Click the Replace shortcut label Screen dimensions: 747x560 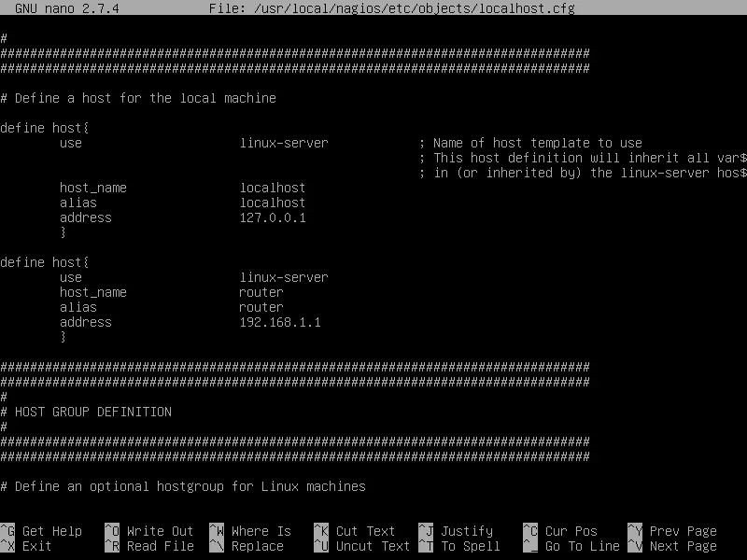click(257, 546)
